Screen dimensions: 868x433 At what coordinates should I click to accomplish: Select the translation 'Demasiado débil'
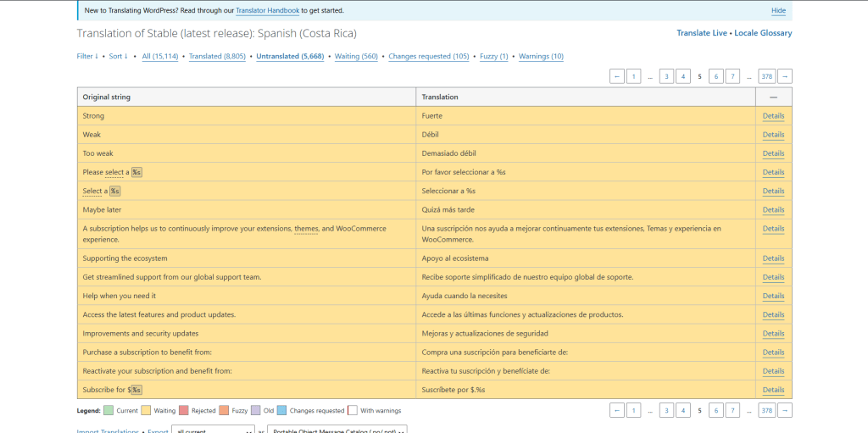tap(449, 153)
